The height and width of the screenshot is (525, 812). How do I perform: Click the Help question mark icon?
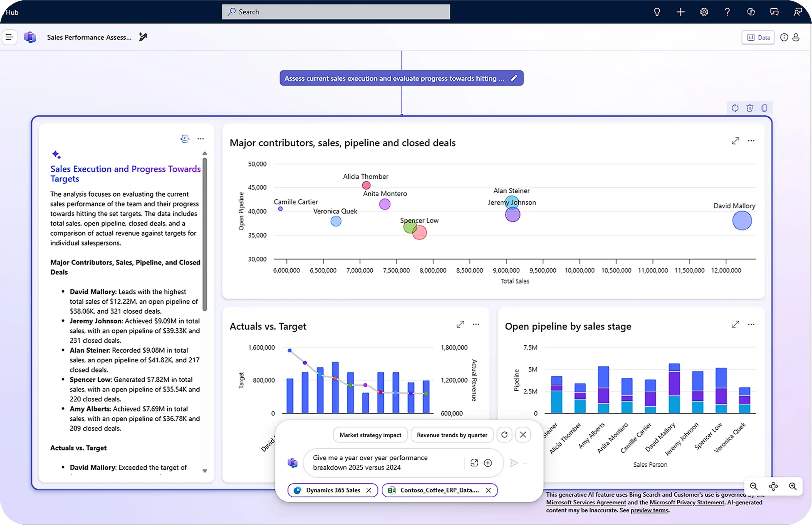click(x=727, y=12)
